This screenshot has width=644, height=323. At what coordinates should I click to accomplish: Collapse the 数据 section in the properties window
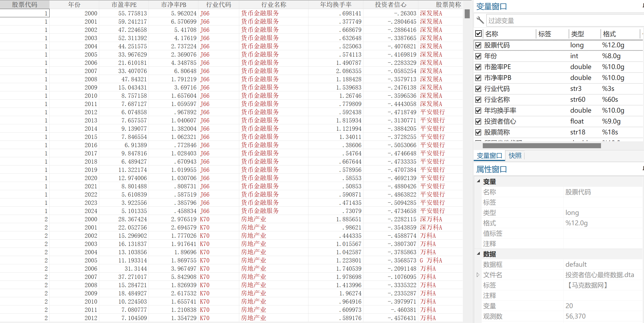(478, 254)
